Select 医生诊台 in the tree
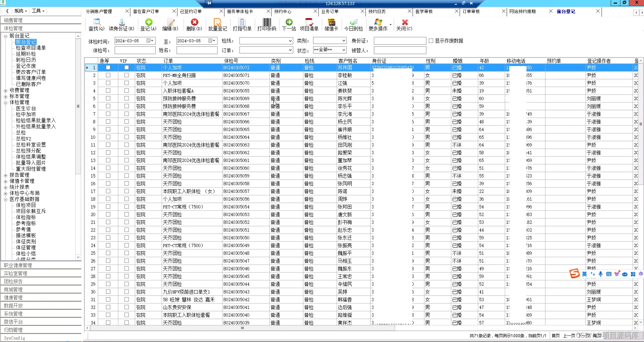 coord(26,108)
